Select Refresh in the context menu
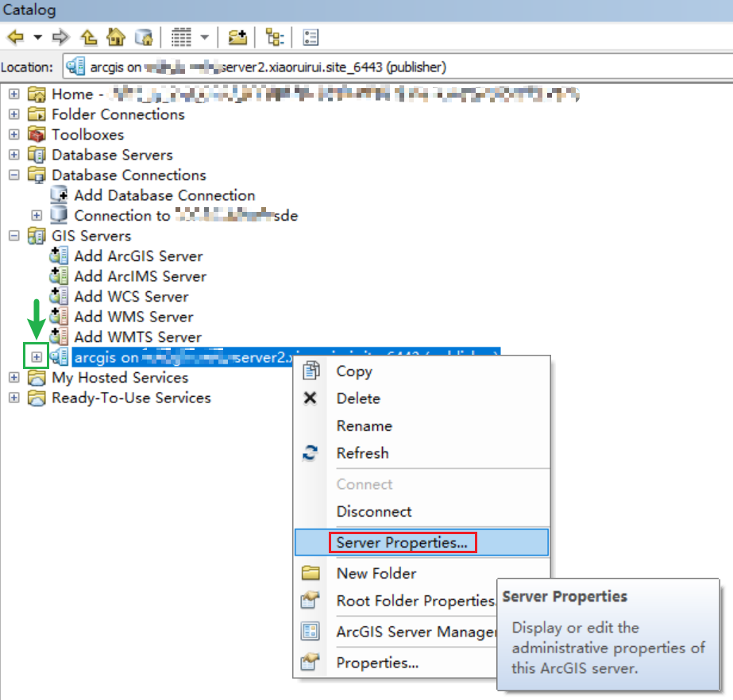733x700 pixels. click(422, 453)
